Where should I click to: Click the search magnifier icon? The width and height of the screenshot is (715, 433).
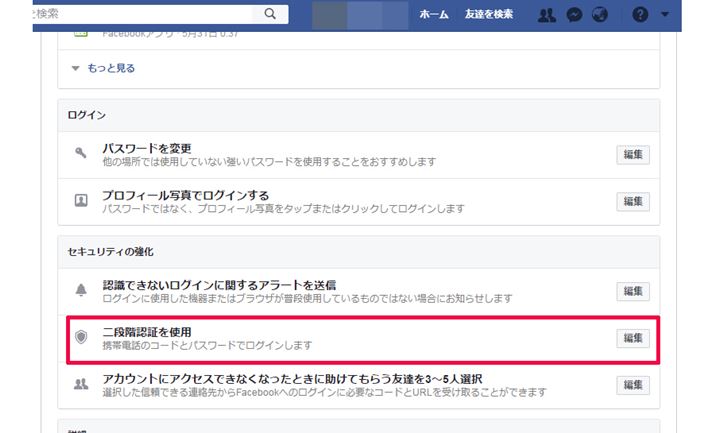270,14
